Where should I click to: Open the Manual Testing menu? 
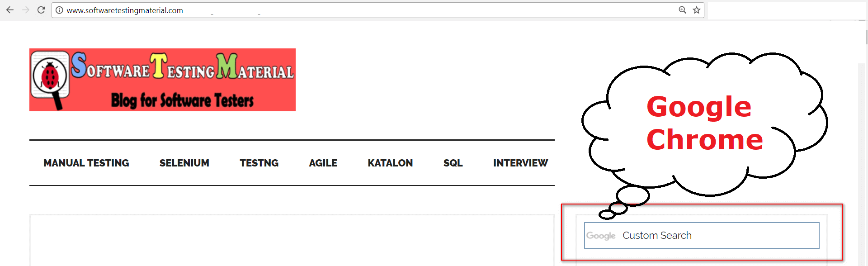pyautogui.click(x=86, y=163)
